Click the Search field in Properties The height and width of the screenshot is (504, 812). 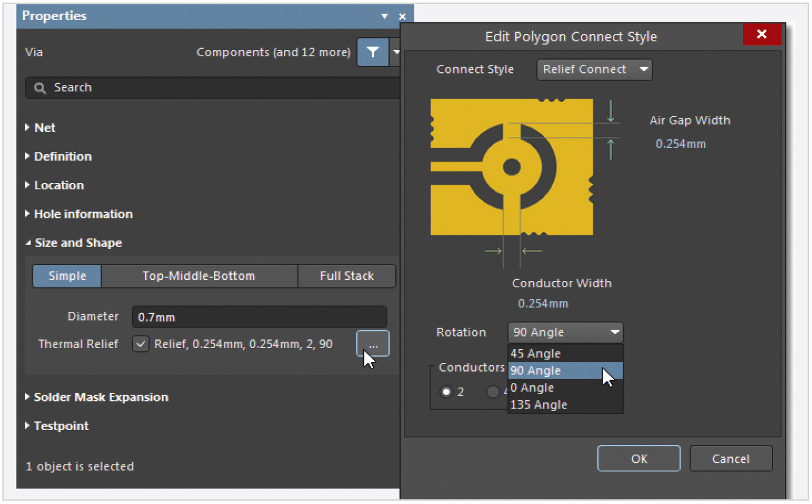212,88
